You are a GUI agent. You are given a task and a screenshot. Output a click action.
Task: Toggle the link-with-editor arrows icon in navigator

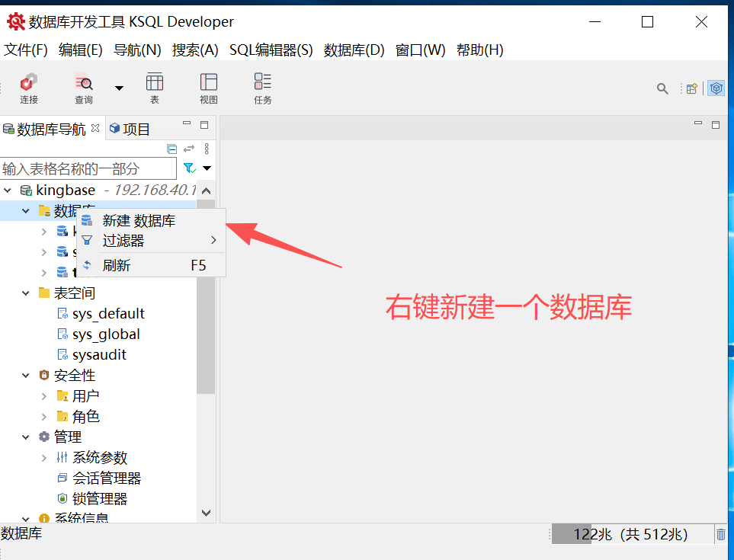tap(188, 149)
